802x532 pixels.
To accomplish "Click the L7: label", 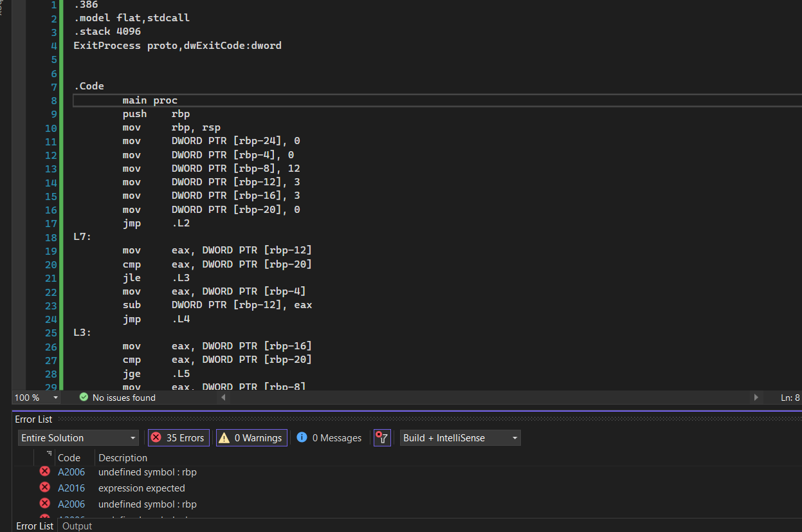I will pyautogui.click(x=83, y=237).
